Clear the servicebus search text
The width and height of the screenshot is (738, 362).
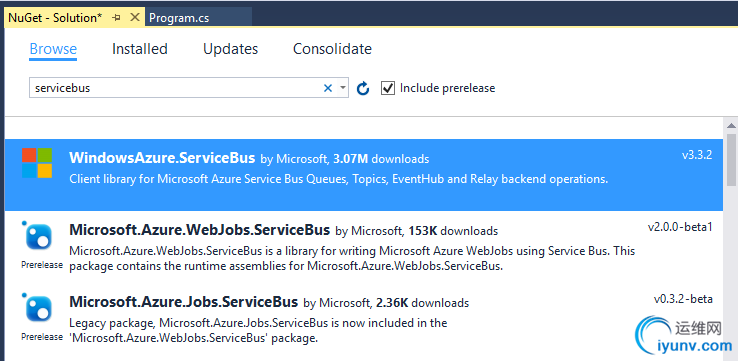pos(328,88)
